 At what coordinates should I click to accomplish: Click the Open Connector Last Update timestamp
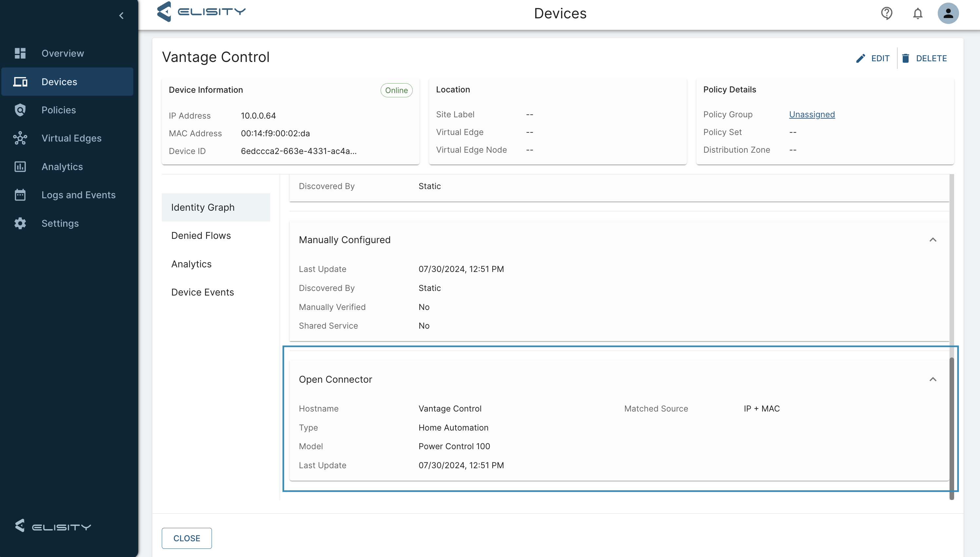click(x=461, y=466)
